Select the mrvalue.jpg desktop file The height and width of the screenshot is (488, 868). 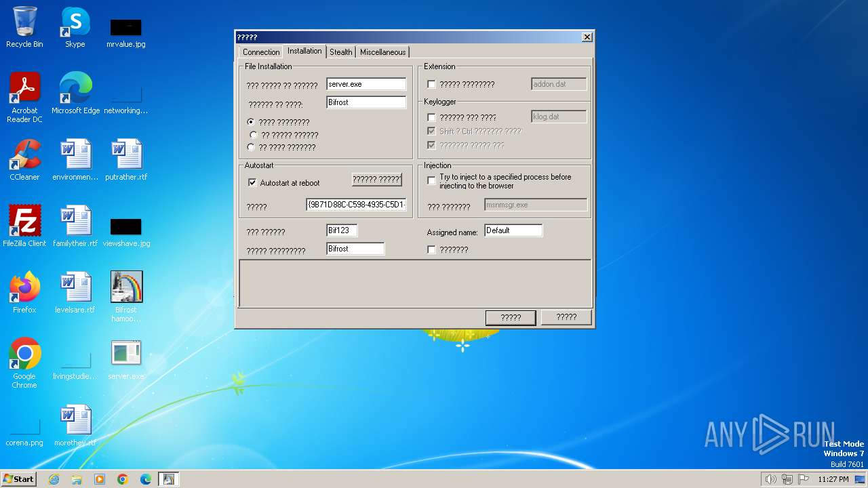pyautogui.click(x=125, y=33)
